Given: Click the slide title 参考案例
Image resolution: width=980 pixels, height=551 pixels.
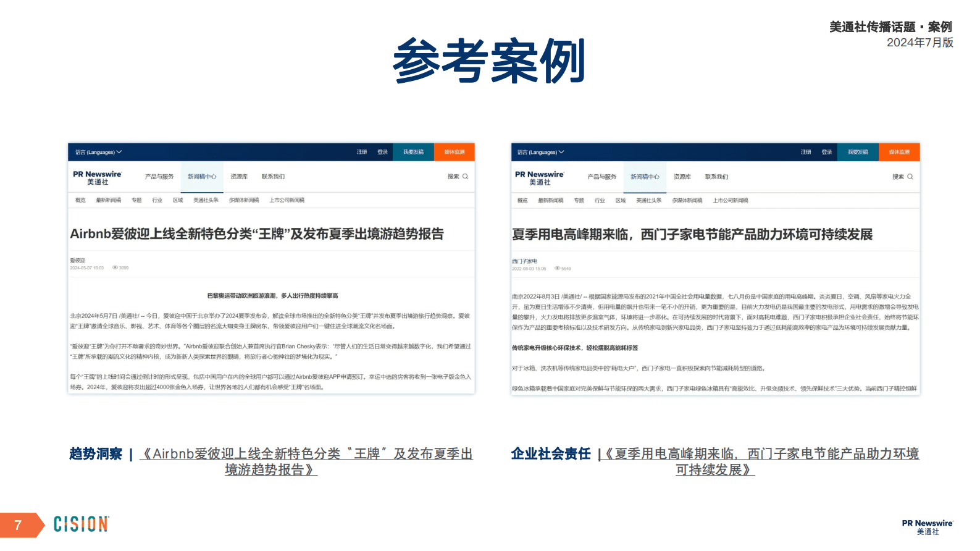Looking at the screenshot, I should [489, 61].
